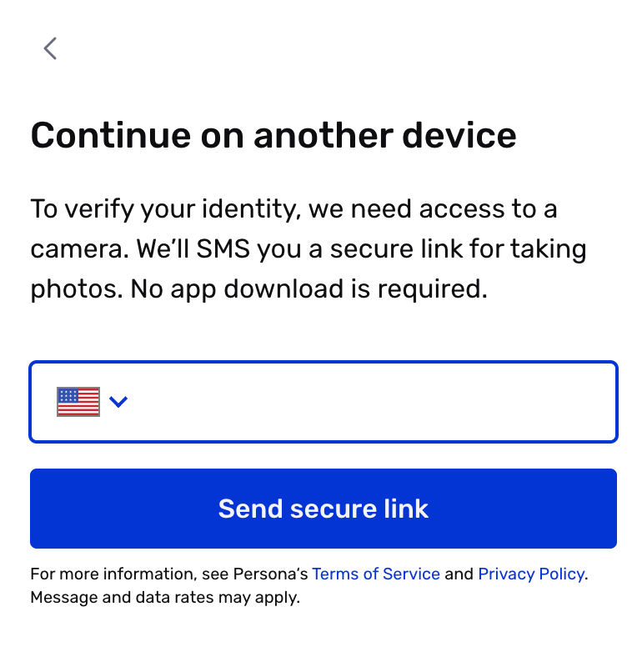Select the 'Continue on another device' heading

pos(273,135)
